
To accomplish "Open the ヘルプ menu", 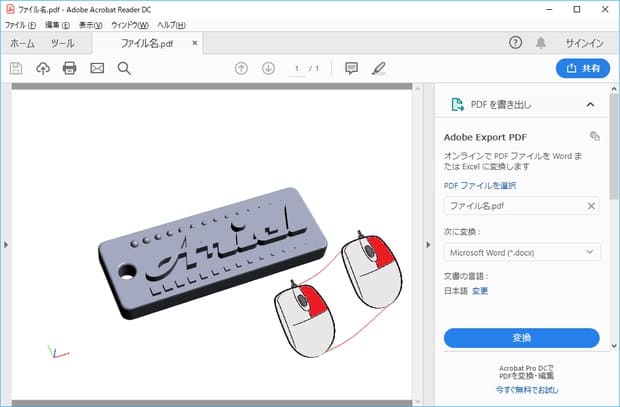I will (x=171, y=25).
